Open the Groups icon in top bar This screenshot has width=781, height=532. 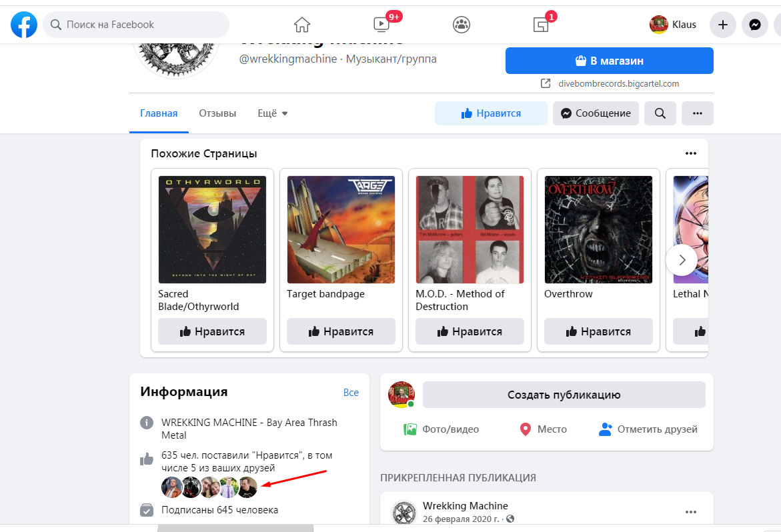(x=462, y=25)
